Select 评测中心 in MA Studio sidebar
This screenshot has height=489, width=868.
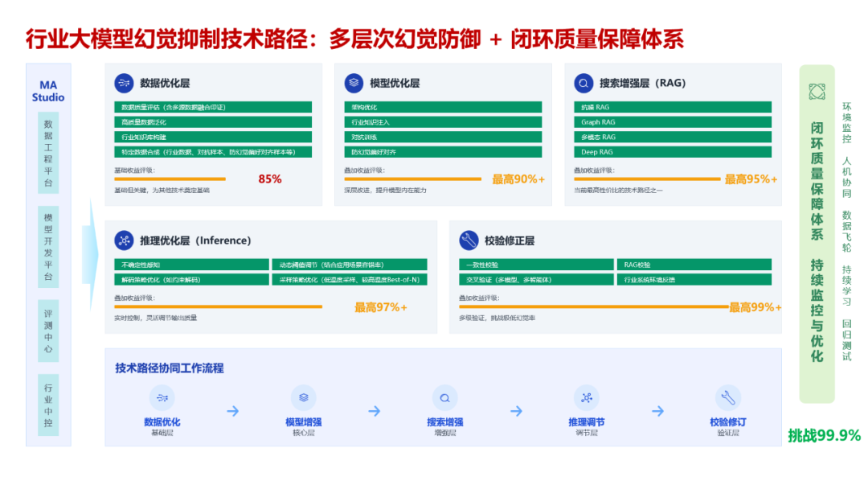pos(48,331)
